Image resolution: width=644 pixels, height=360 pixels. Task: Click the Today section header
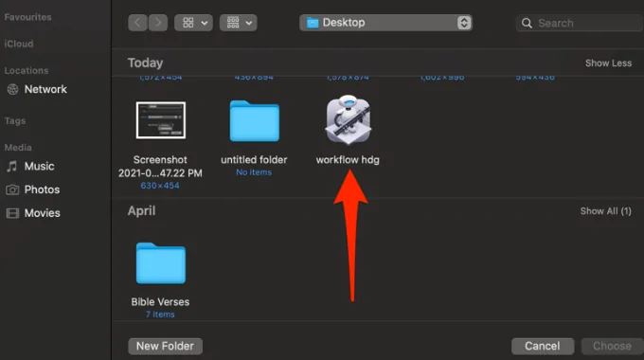145,63
